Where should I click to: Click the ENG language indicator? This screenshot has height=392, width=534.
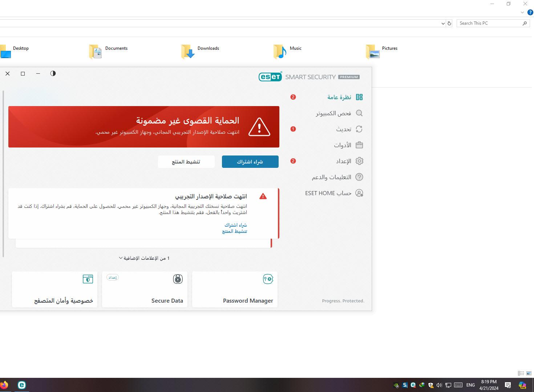pos(470,385)
